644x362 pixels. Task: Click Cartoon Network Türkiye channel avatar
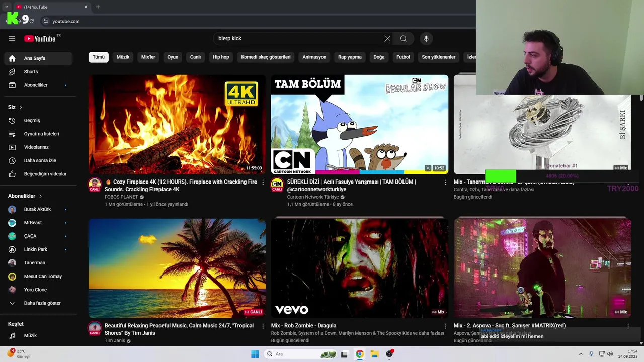(x=277, y=185)
